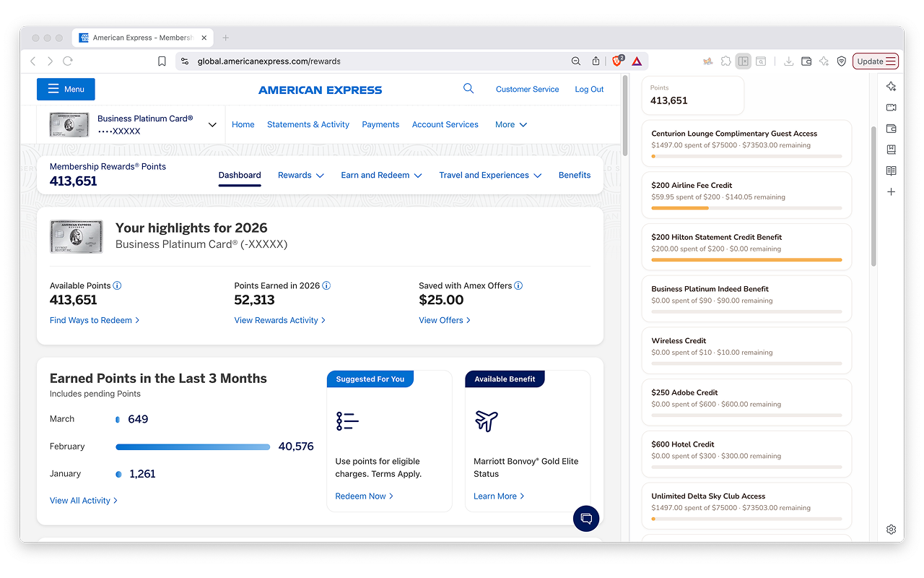Open Wallet icon in the side strip
Screen dimensions: 924x578
coord(891,129)
